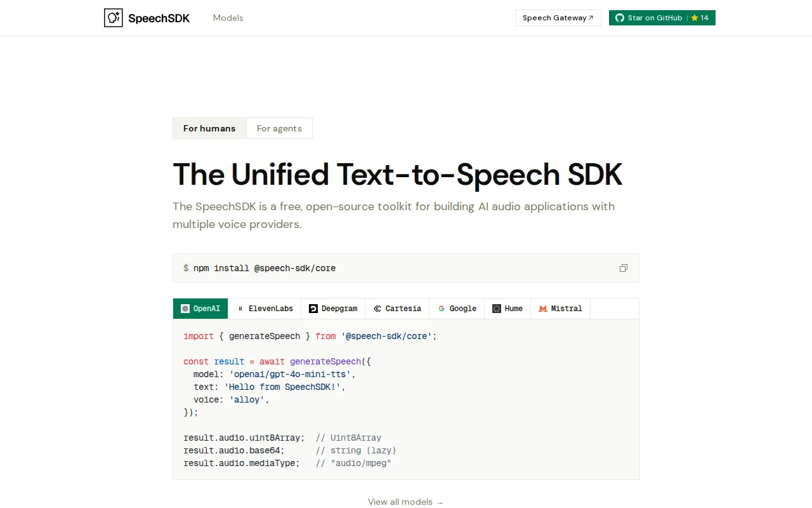Click the result.audio.base64 code line
Screen dimensions: 812x508
[290, 450]
